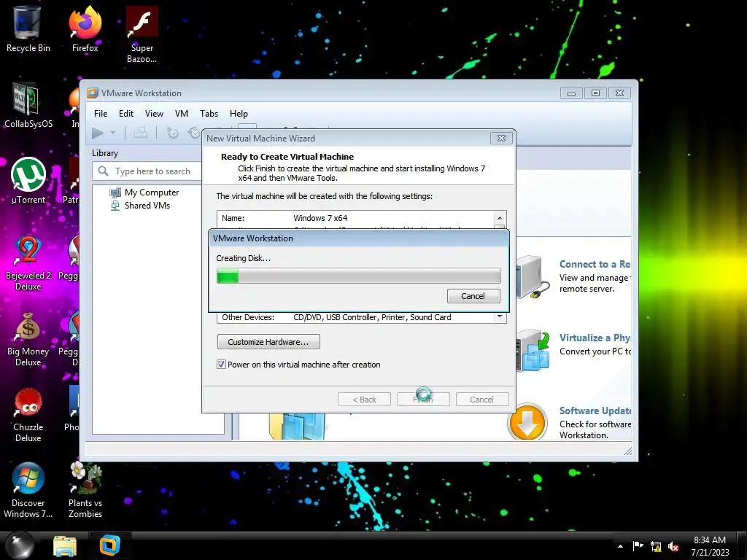Screen dimensions: 747x560
Task: Click the send Ctrl+Alt+Del toolbar icon
Action: point(141,133)
